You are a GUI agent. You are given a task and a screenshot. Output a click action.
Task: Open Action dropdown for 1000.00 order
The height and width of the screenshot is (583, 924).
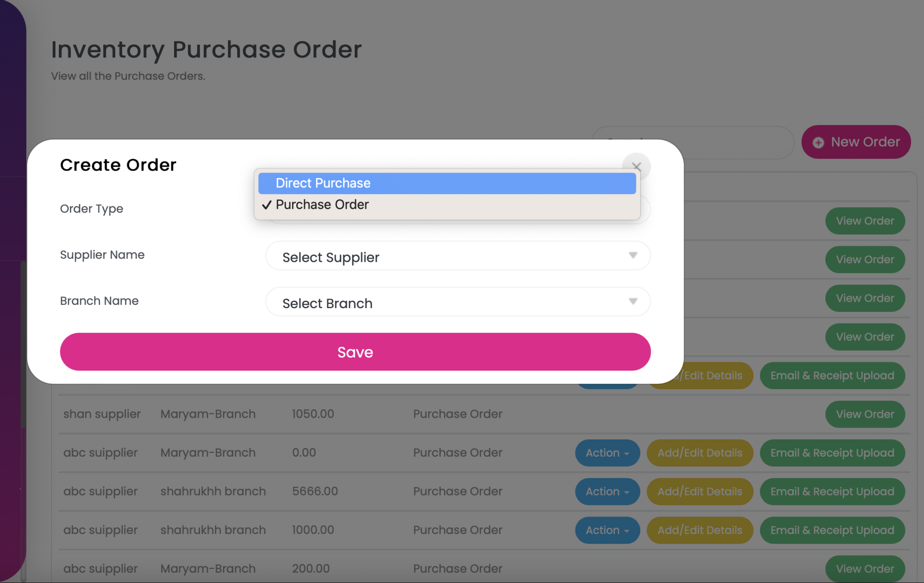coord(607,530)
